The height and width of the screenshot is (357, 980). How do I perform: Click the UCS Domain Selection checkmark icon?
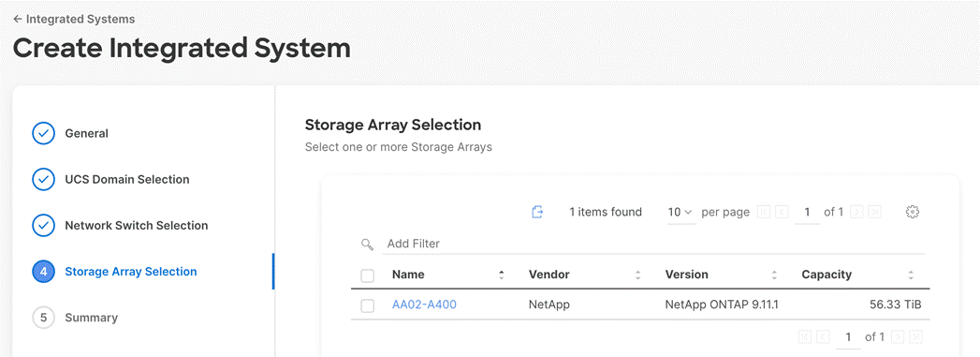(x=43, y=180)
